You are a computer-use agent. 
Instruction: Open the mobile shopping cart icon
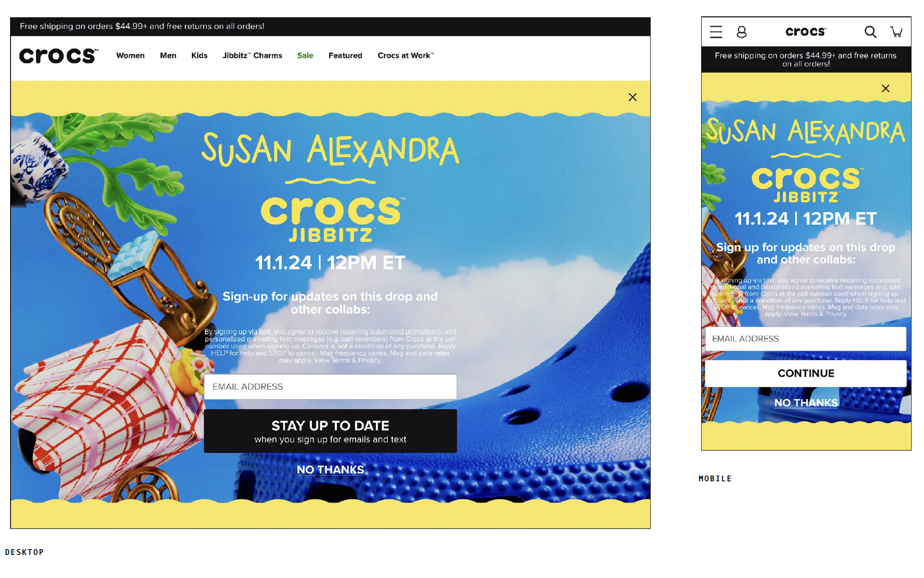pos(896,32)
